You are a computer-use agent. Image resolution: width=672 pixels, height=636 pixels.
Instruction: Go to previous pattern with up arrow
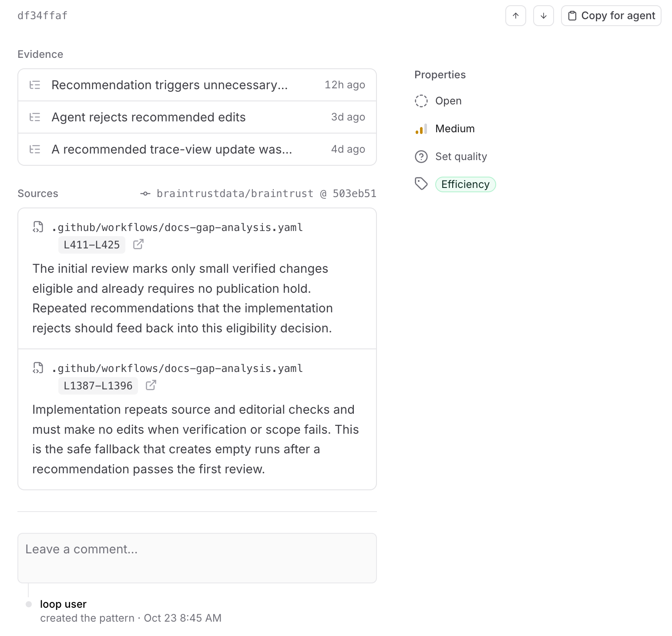click(515, 16)
